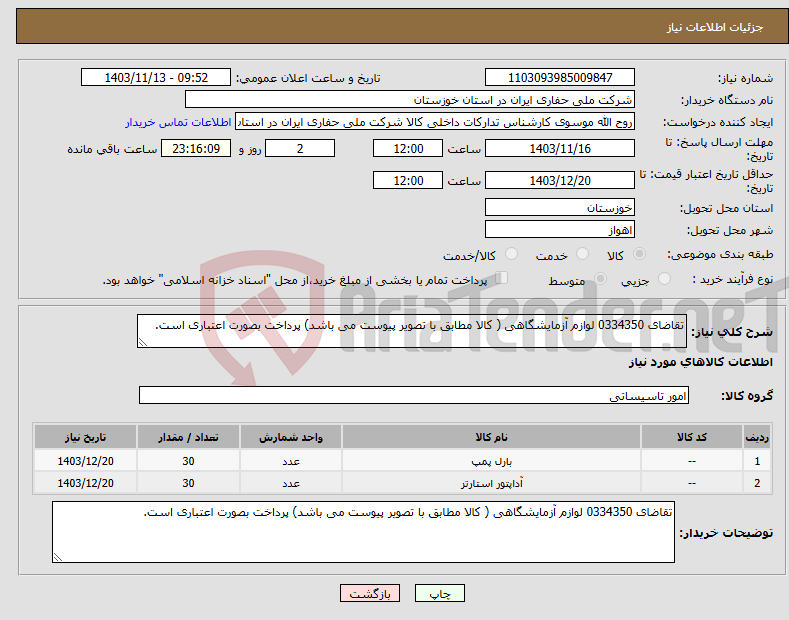The width and height of the screenshot is (789, 620).
Task: Click need date in آداپتور استارتر row
Action: [x=86, y=483]
